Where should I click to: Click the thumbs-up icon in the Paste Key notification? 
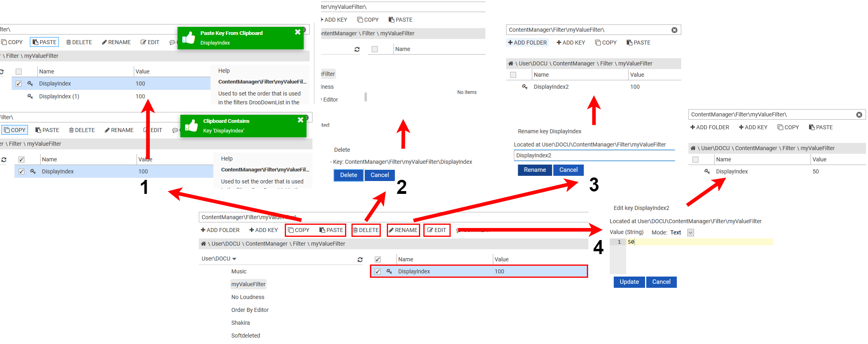(x=189, y=38)
